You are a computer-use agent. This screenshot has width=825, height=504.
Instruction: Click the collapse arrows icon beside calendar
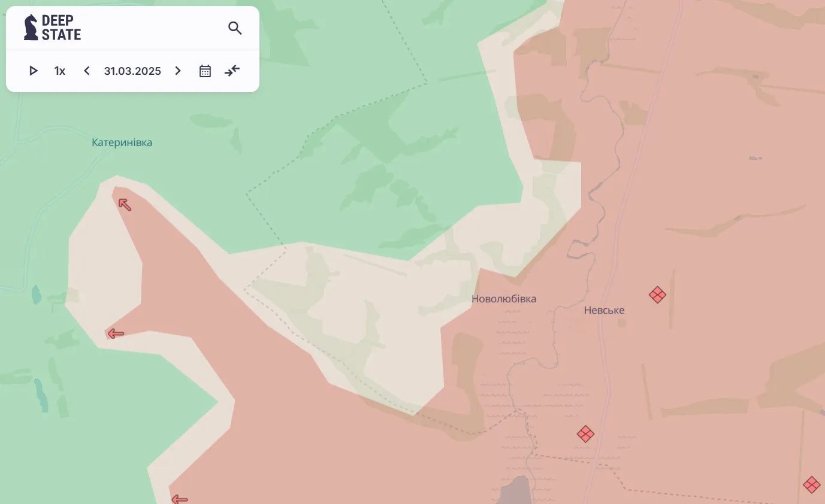pyautogui.click(x=232, y=71)
